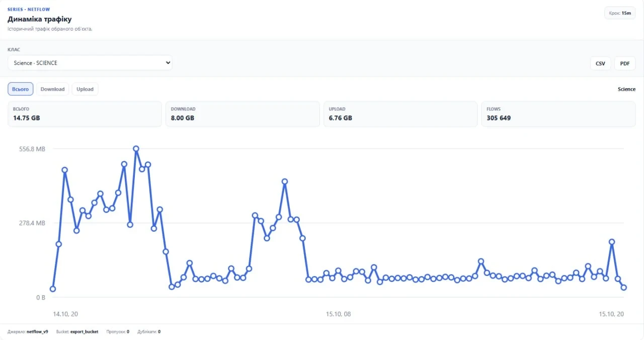
Task: Export the chart with the PDF button
Action: coord(625,63)
